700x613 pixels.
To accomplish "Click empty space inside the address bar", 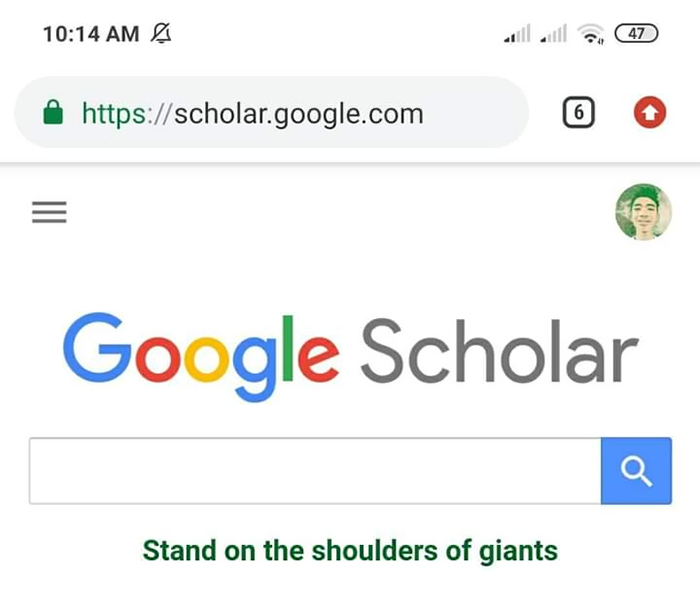I will [x=478, y=114].
